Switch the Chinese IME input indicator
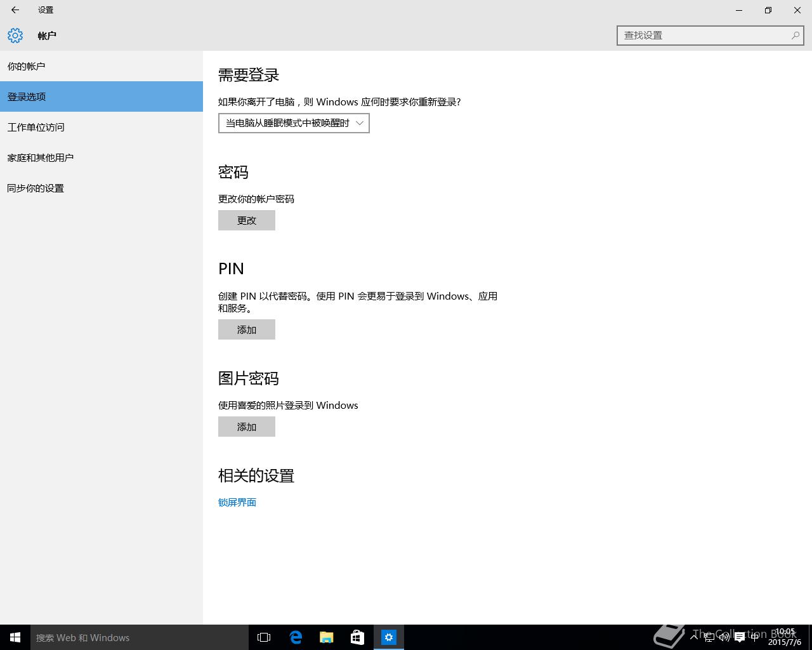 click(754, 637)
